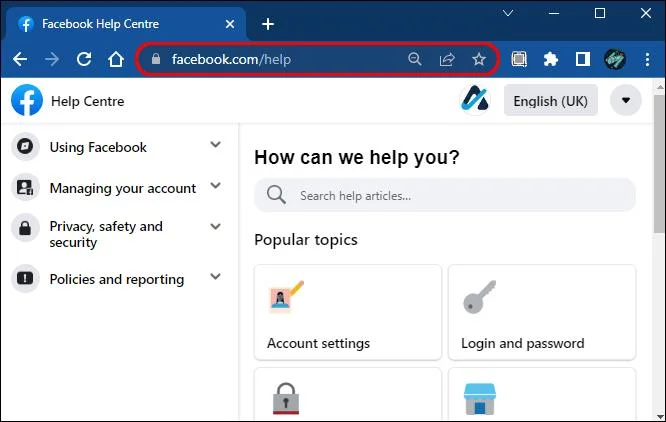The width and height of the screenshot is (666, 422).
Task: Open Policies and reporting section
Action: coord(117,279)
